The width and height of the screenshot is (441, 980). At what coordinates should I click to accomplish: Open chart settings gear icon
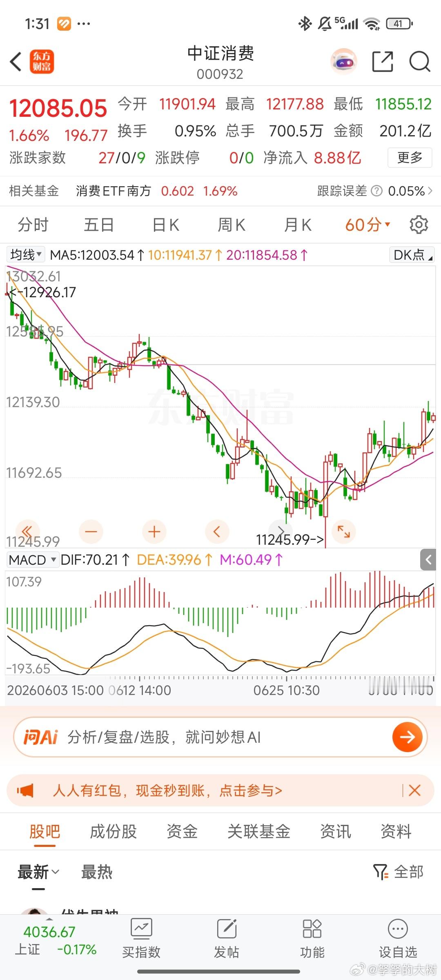point(419,225)
